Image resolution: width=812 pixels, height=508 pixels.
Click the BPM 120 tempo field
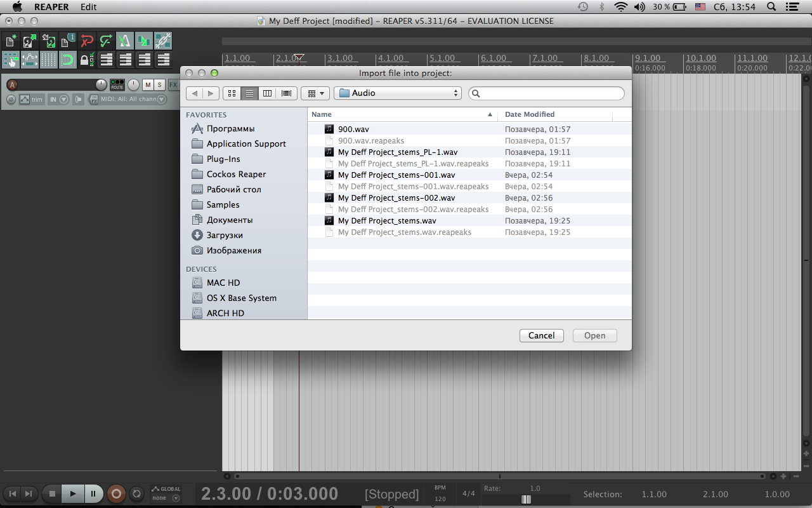click(x=440, y=493)
